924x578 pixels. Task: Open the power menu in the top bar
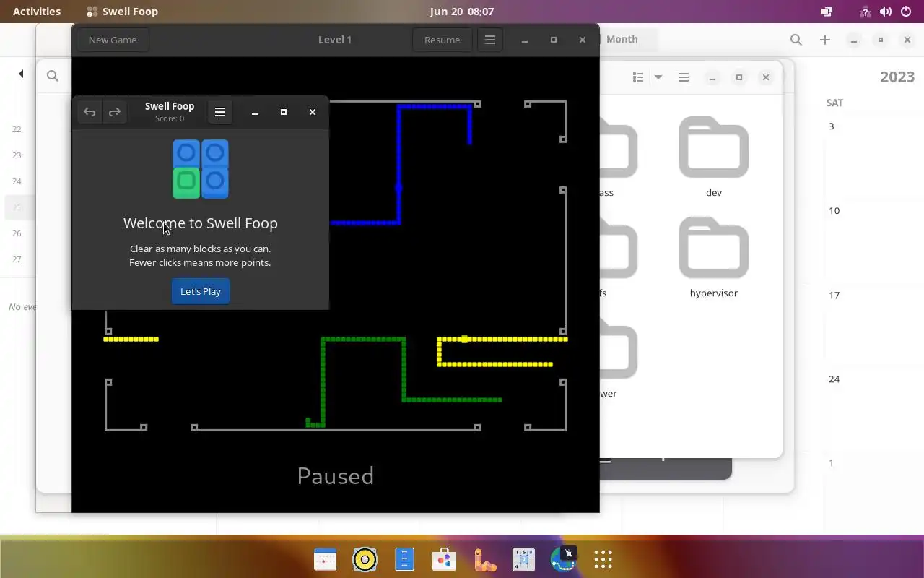906,12
